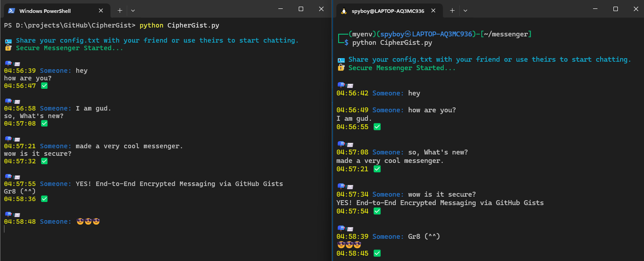Maximize the spyboy terminal window
Image resolution: width=644 pixels, height=261 pixels.
click(x=616, y=9)
